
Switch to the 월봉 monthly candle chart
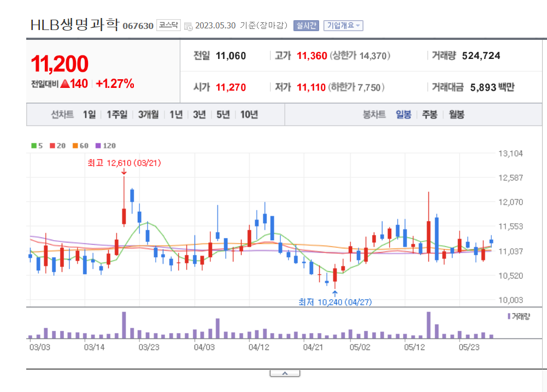(x=456, y=114)
